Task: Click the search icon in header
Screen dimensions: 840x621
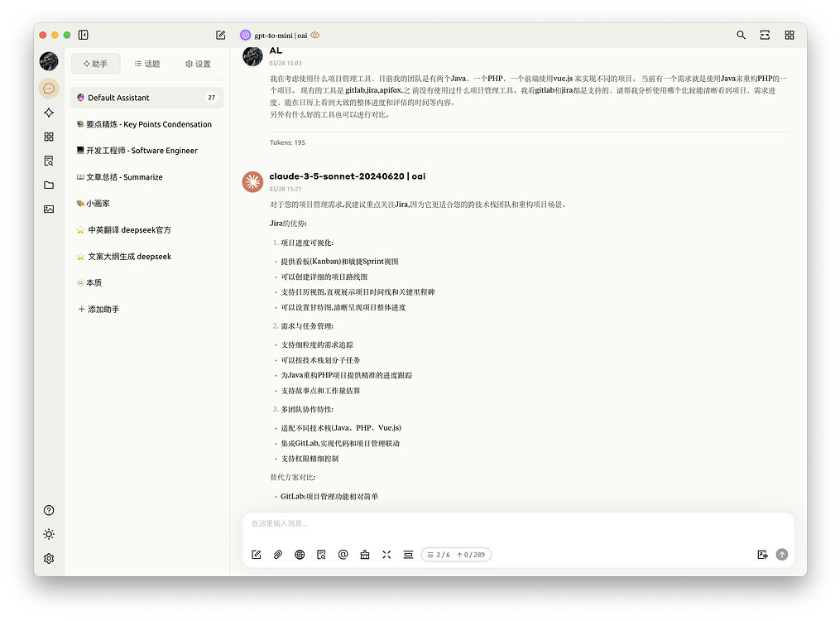Action: [741, 35]
